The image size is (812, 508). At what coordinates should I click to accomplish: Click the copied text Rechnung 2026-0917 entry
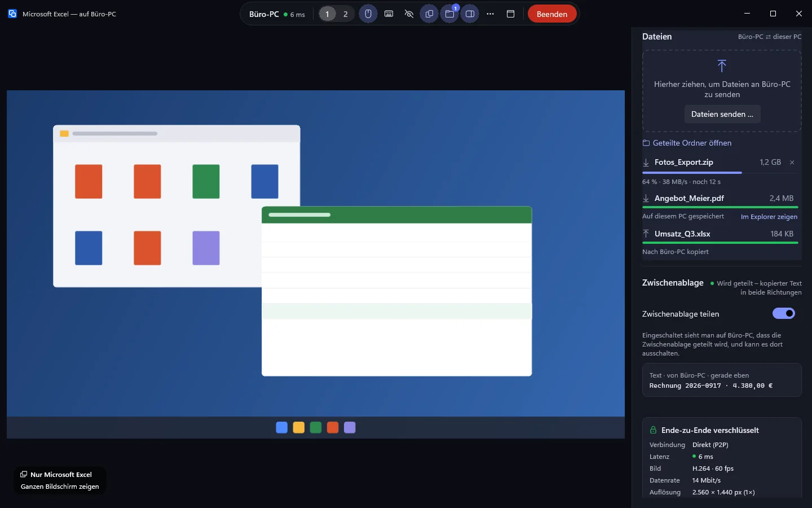[722, 380]
